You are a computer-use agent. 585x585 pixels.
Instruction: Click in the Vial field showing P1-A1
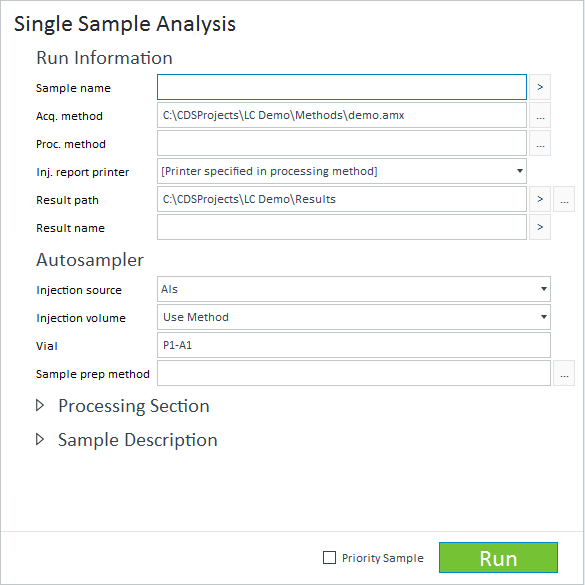[x=354, y=345]
